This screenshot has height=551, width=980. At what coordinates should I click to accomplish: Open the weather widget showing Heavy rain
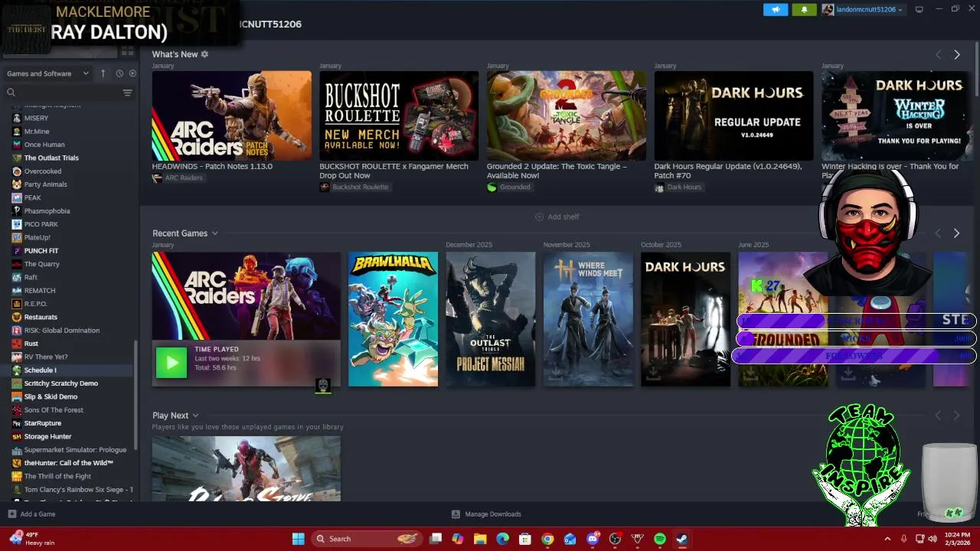[x=31, y=539]
